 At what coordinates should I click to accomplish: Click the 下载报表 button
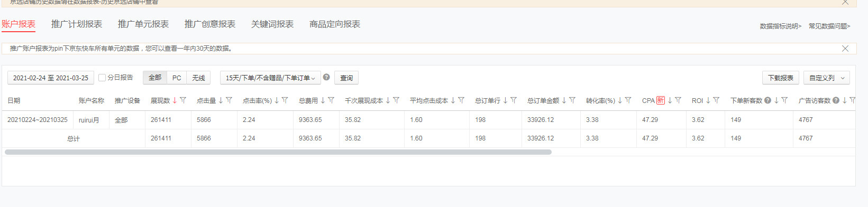click(x=781, y=78)
